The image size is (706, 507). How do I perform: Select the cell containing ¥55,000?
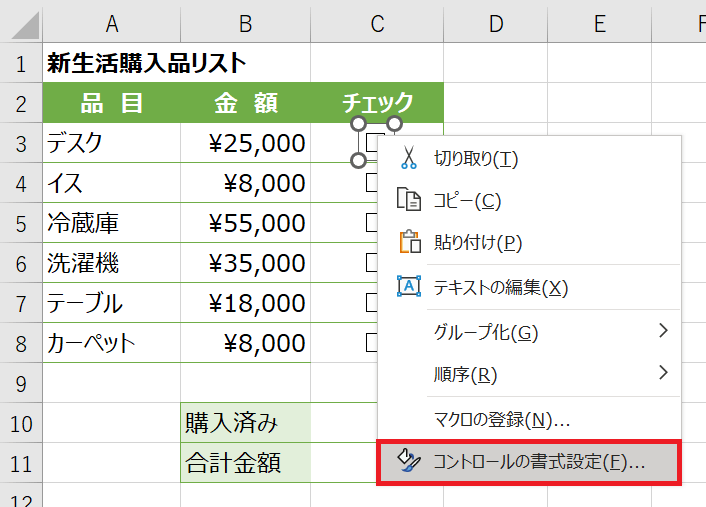click(x=245, y=223)
